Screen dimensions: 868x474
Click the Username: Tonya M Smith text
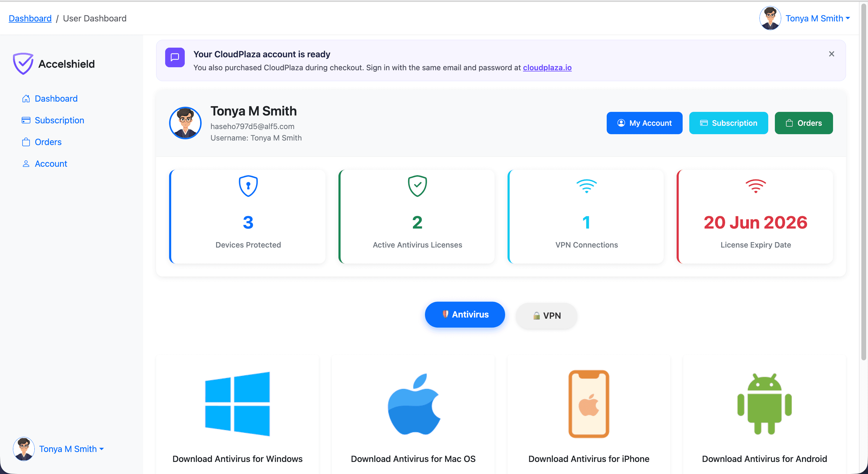click(256, 138)
